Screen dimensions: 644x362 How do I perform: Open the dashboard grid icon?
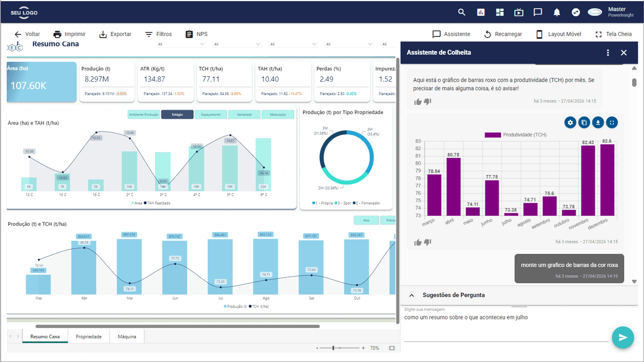pos(500,12)
